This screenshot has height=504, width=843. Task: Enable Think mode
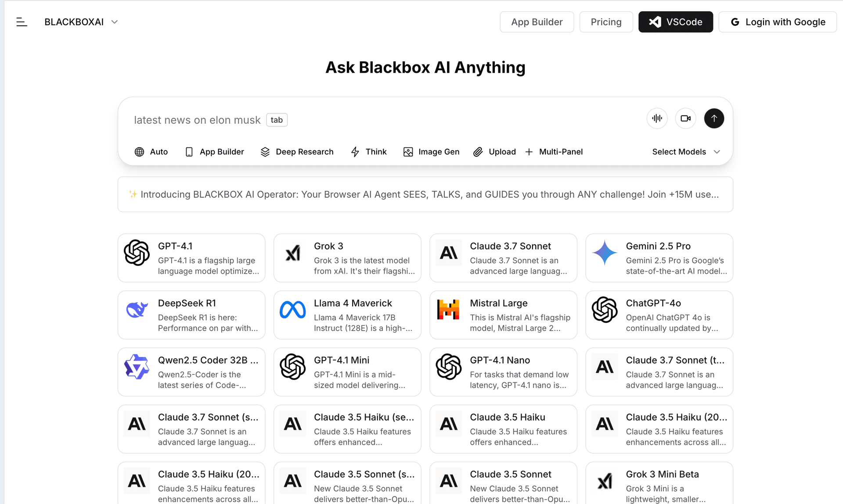click(x=369, y=152)
